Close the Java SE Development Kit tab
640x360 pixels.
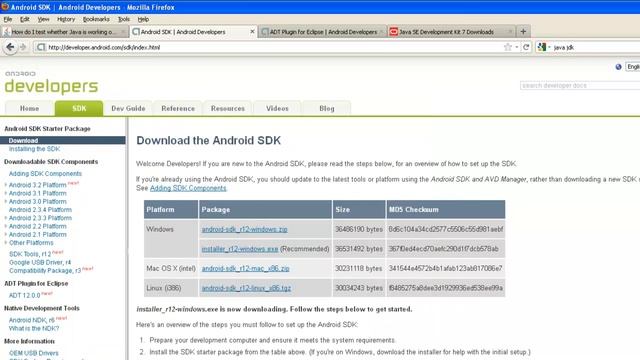tap(510, 31)
